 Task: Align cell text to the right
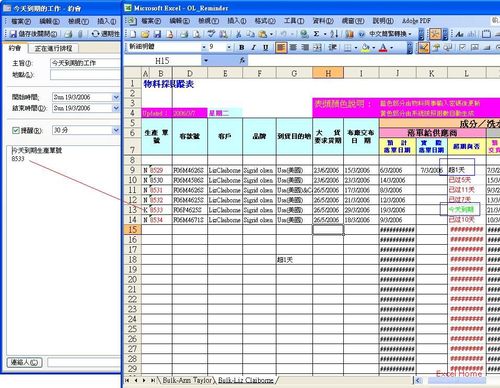point(305,48)
